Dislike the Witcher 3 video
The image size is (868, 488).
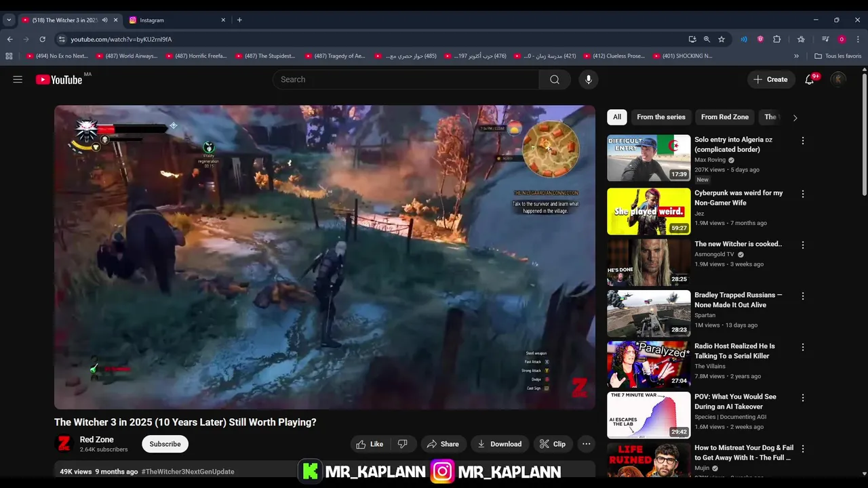(403, 444)
